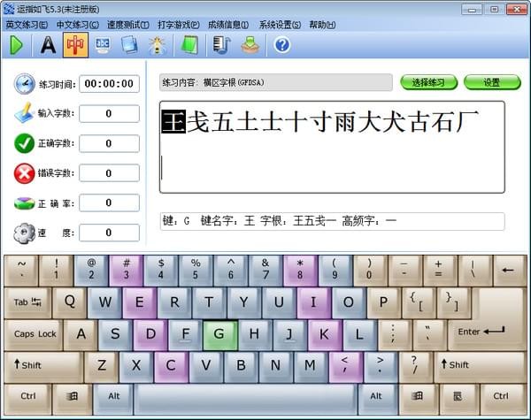The height and width of the screenshot is (420, 531).
Task: Click the A key on virtual keyboard
Action: [x=81, y=335]
